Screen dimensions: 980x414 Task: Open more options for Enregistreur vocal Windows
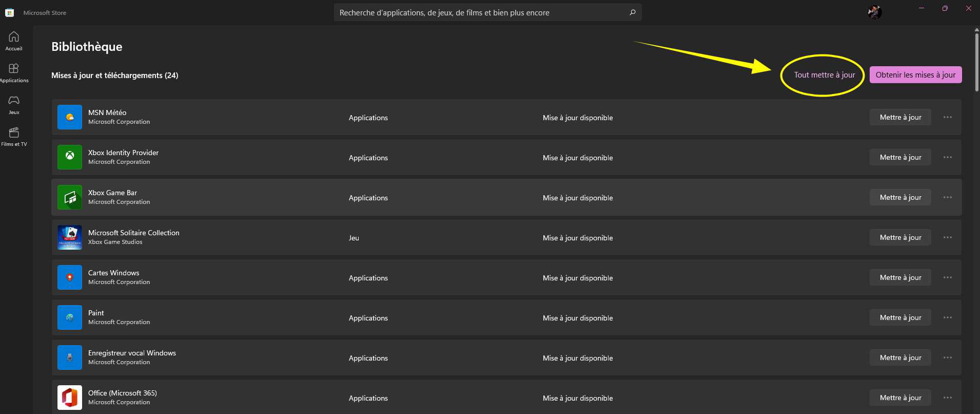[x=948, y=357]
